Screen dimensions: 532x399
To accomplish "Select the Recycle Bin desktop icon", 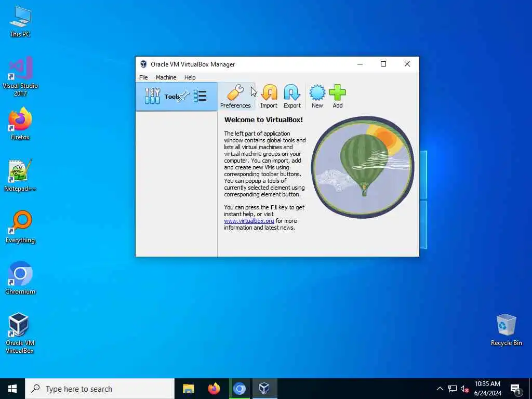I will click(x=506, y=330).
